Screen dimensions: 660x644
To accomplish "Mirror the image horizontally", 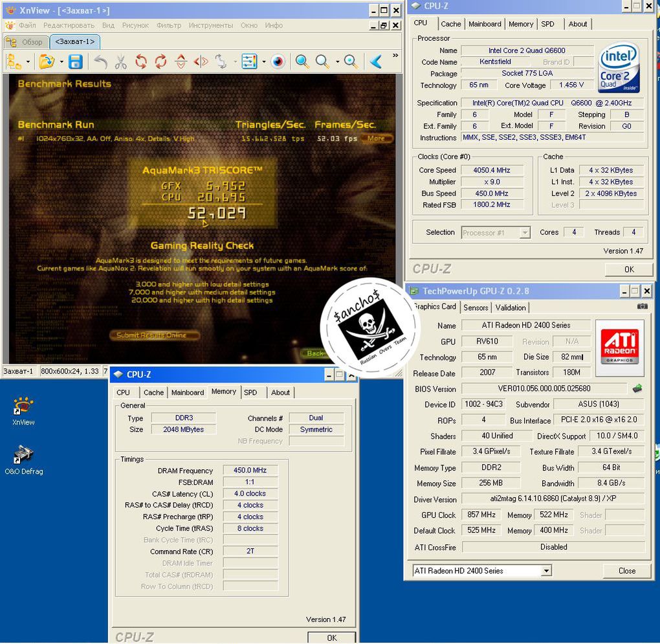I will [x=201, y=62].
